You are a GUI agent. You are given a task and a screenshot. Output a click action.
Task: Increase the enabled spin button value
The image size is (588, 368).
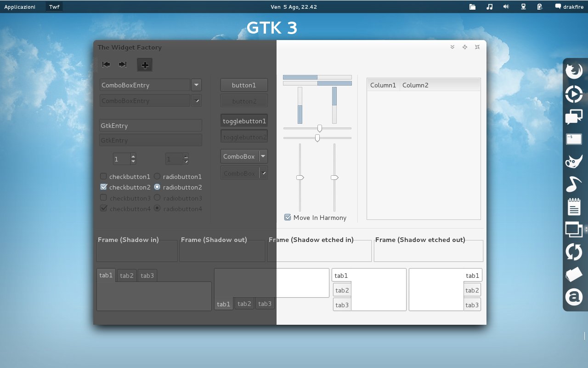click(133, 156)
